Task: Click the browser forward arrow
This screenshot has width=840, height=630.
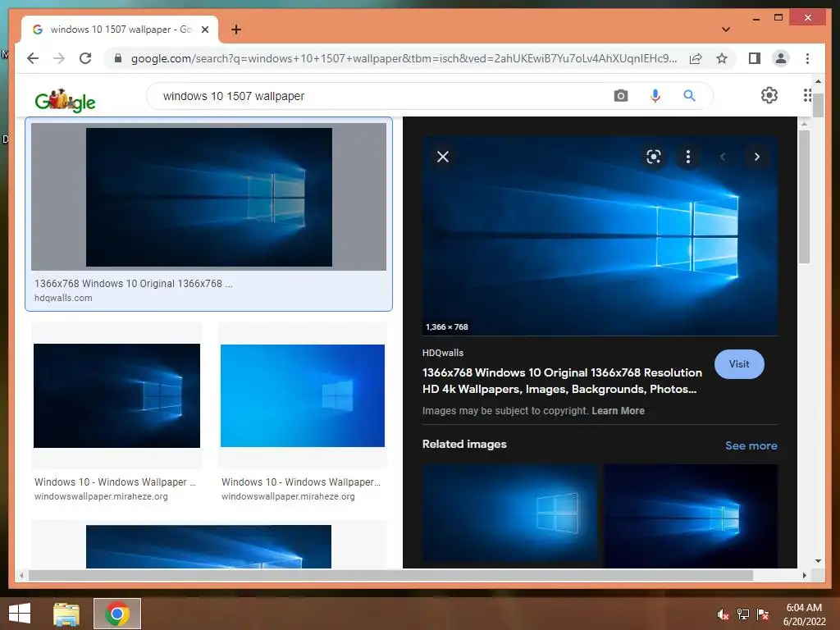Action: [59, 58]
